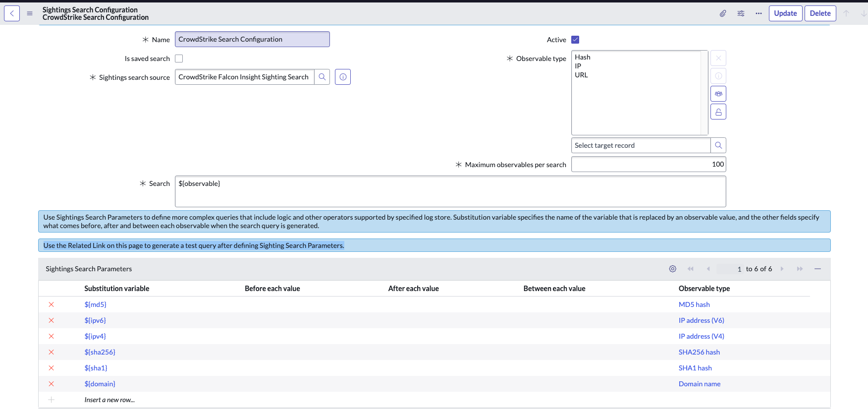The height and width of the screenshot is (419, 868).
Task: Edit the Name field
Action: coord(252,39)
